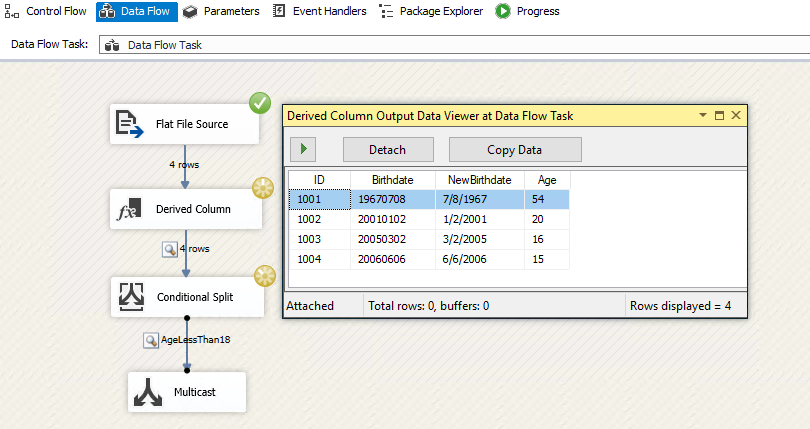Select the cell with ID 1001
Image resolution: width=810 pixels, height=429 pixels.
click(x=319, y=200)
